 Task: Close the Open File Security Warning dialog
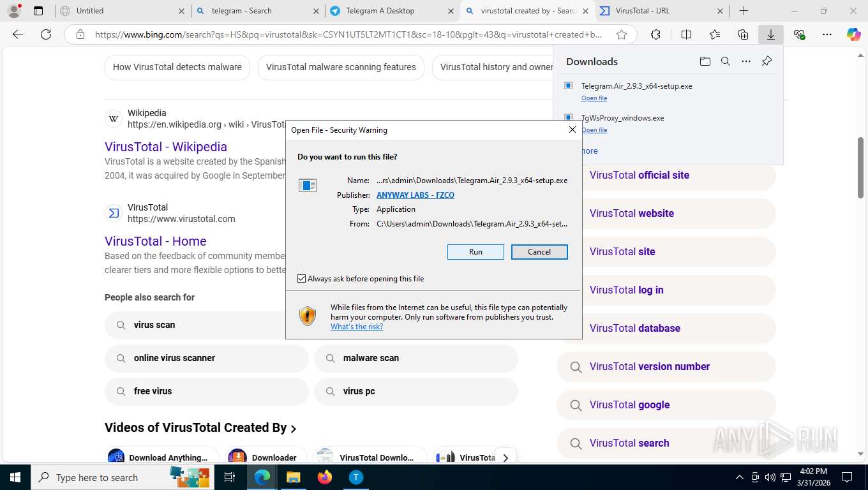(x=572, y=130)
